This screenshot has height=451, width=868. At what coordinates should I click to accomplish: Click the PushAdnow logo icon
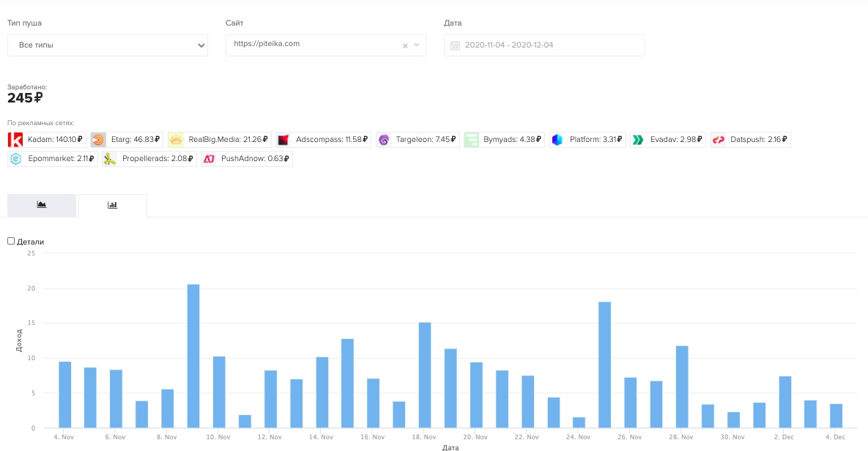tap(209, 159)
